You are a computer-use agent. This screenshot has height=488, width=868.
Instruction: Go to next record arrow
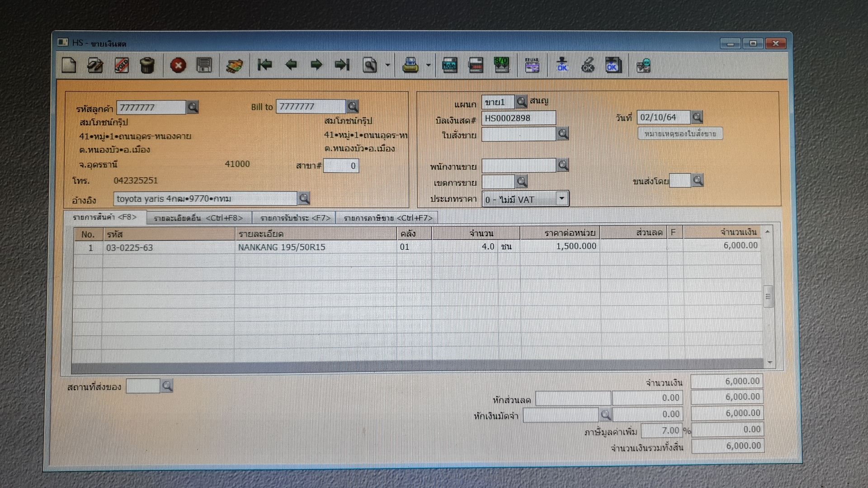point(316,65)
